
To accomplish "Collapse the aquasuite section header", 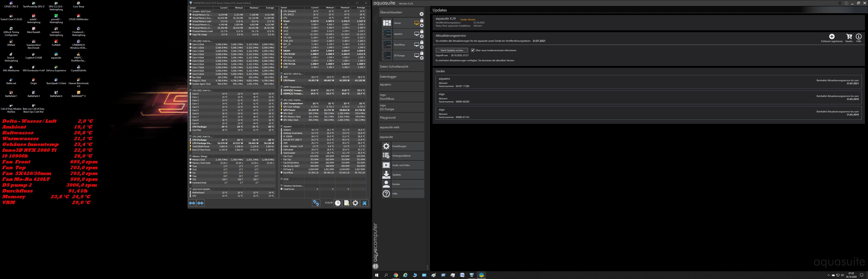I will [401, 137].
